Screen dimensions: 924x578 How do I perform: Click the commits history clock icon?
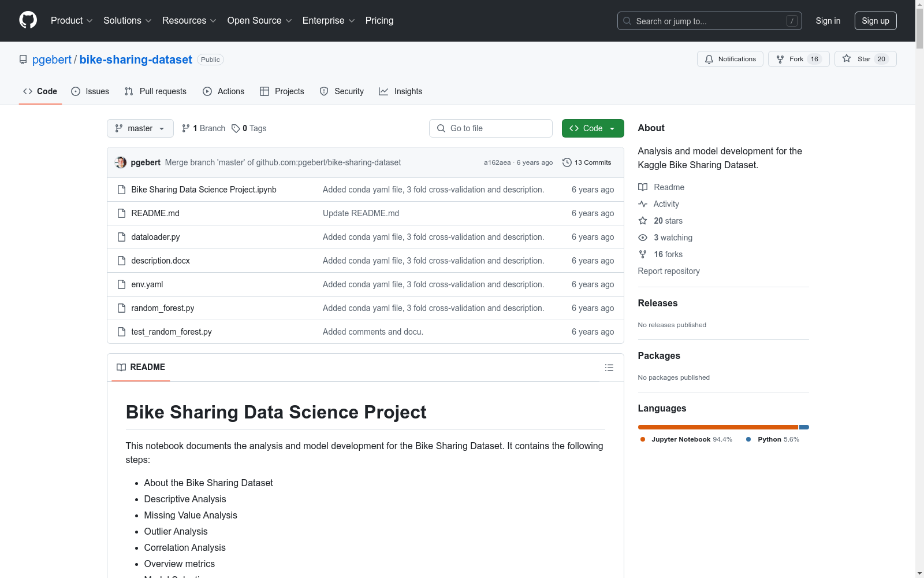pos(567,162)
